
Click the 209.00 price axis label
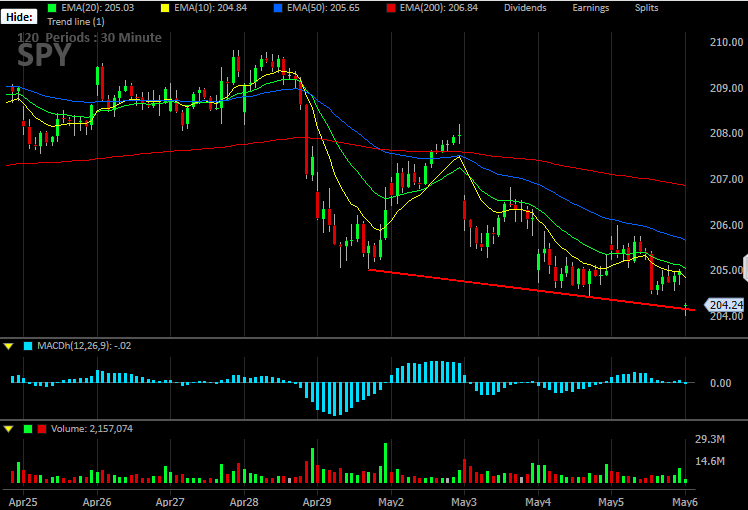[727, 88]
